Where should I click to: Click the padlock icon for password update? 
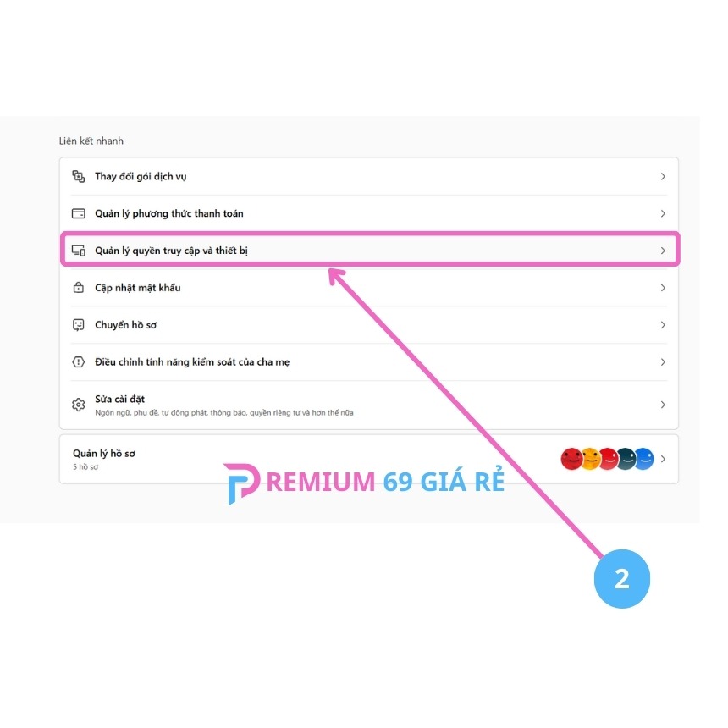pyautogui.click(x=79, y=288)
